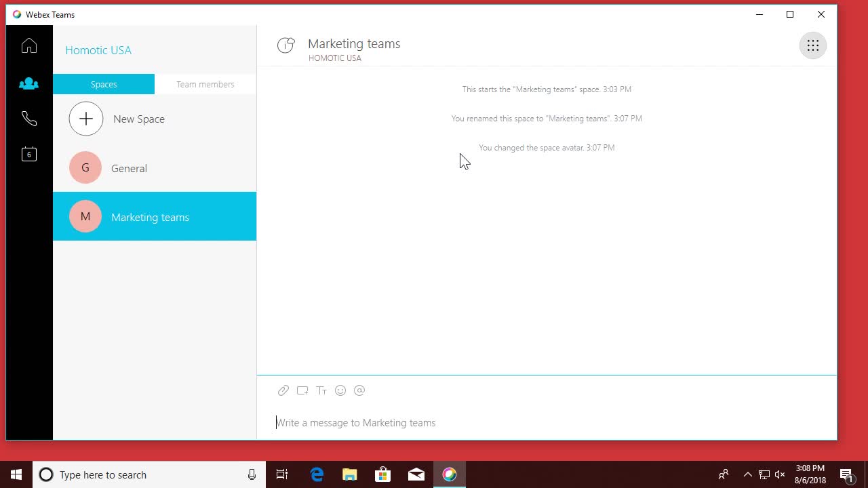The width and height of the screenshot is (868, 488).
Task: Select the M avatar of Marketing teams
Action: click(85, 217)
